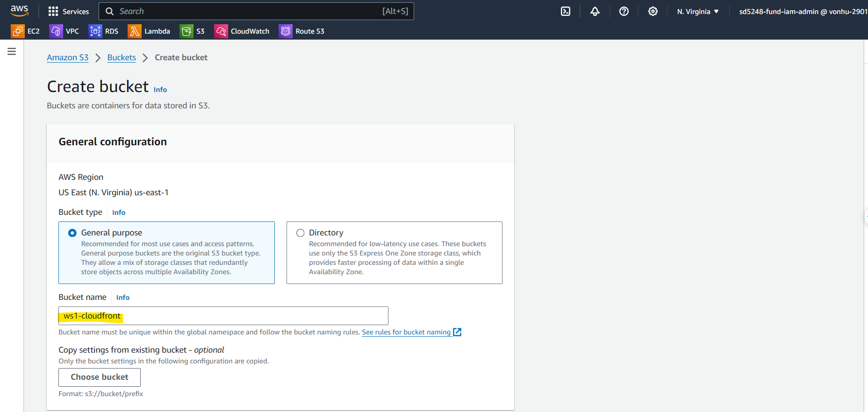Open CloudWatch service shortcut
The height and width of the screenshot is (412, 868).
(242, 31)
